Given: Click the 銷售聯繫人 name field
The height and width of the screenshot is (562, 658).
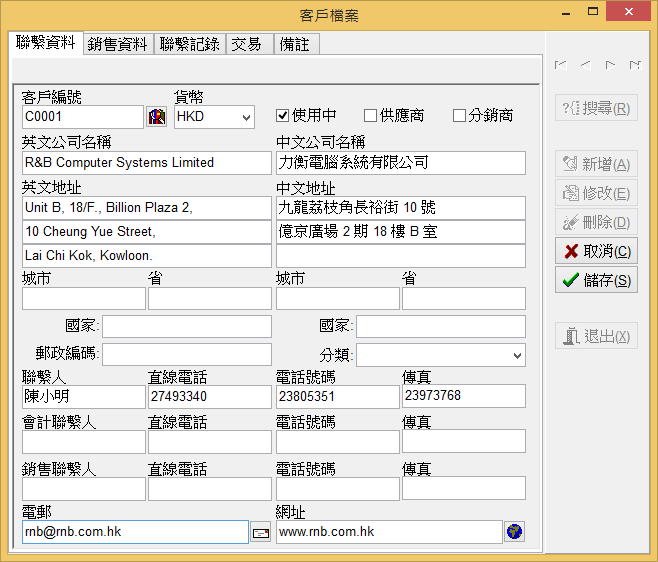Looking at the screenshot, I should (84, 489).
